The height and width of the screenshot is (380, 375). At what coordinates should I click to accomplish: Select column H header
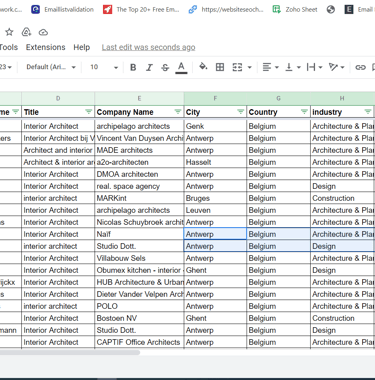coord(342,98)
